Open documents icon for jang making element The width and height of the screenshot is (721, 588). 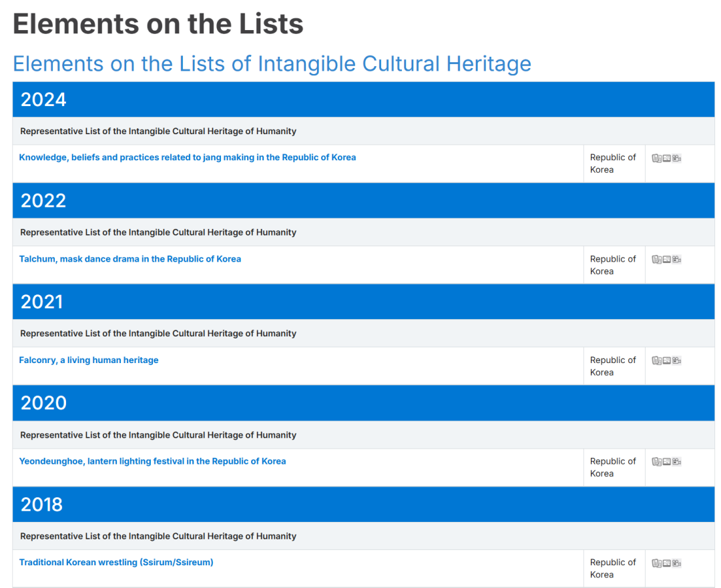[656, 158]
